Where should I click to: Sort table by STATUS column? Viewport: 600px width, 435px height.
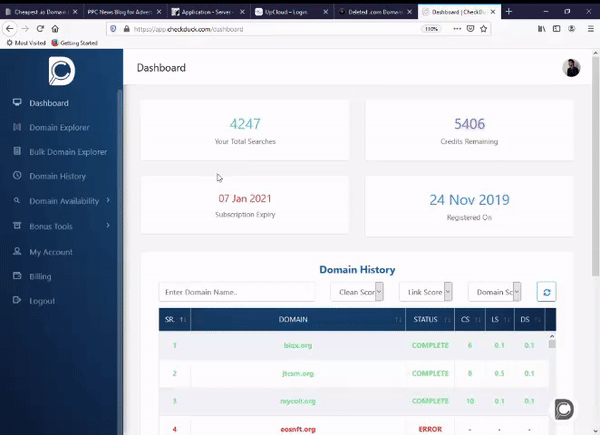(430, 319)
